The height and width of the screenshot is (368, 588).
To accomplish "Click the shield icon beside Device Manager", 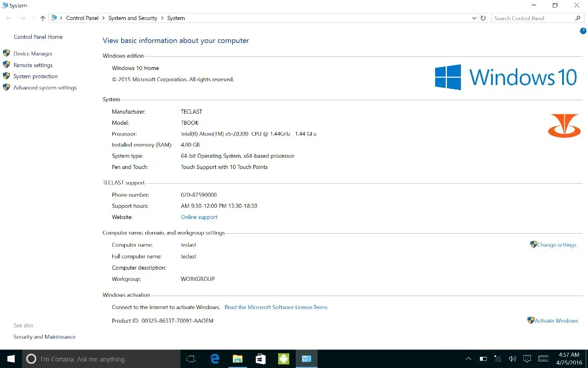I will click(6, 54).
